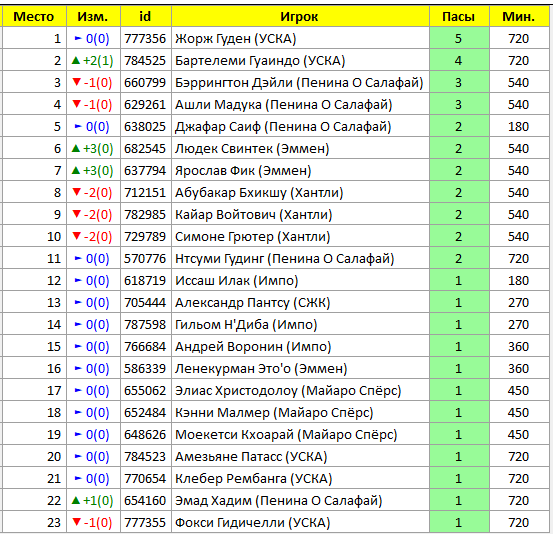Image resolution: width=553 pixels, height=534 pixels.
Task: Click id cell 766684
Action: click(x=145, y=347)
